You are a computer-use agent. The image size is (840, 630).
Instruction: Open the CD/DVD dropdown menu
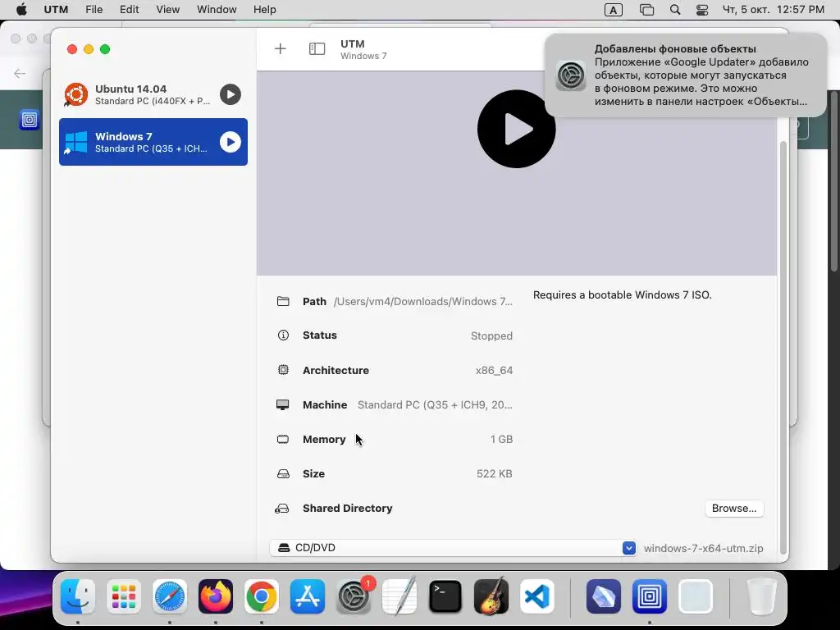click(453, 548)
